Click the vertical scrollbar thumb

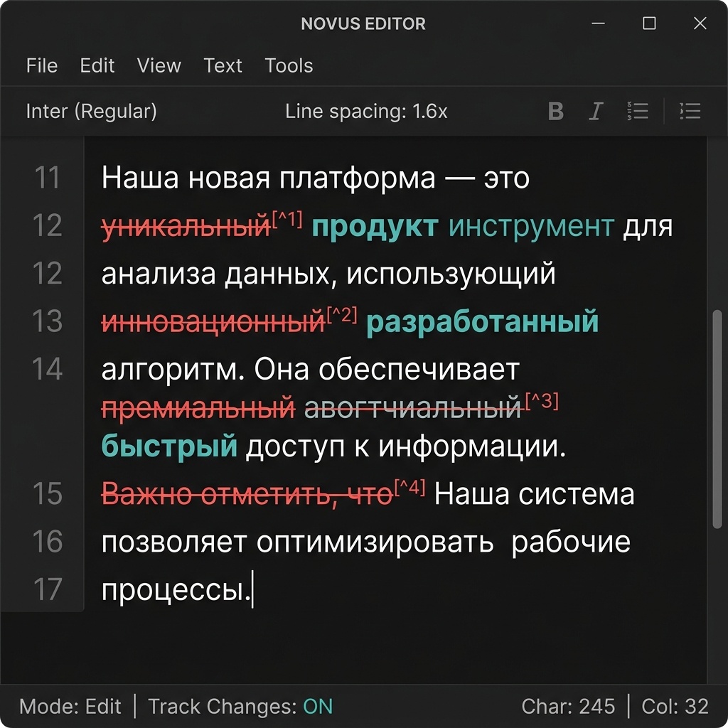(x=717, y=419)
